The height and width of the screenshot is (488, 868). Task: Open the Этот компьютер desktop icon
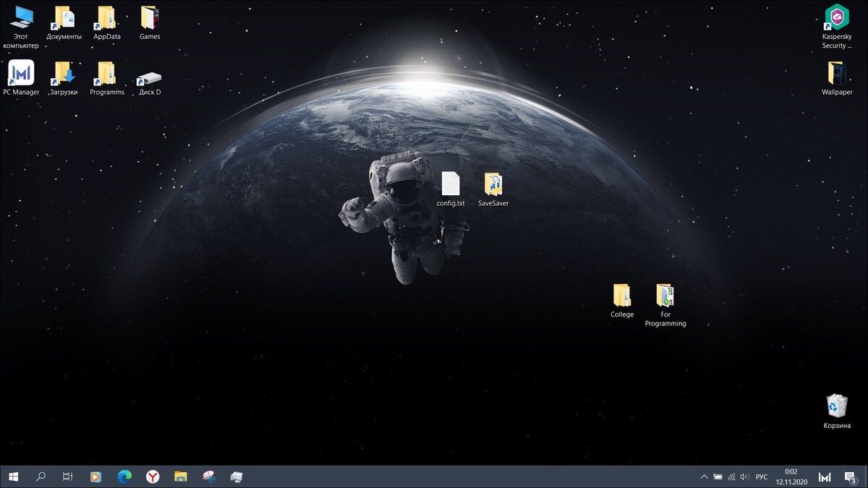(x=21, y=27)
